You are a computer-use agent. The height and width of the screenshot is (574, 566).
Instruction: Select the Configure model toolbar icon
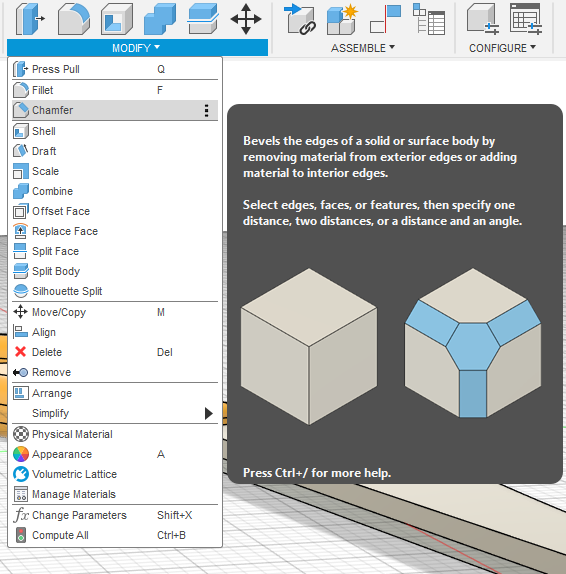point(483,19)
